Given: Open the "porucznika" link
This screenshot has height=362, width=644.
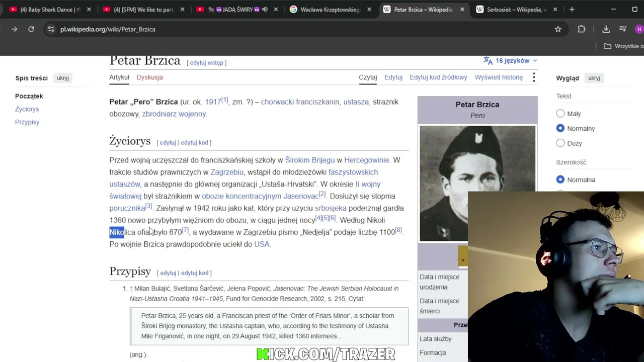Looking at the screenshot, I should (x=127, y=208).
